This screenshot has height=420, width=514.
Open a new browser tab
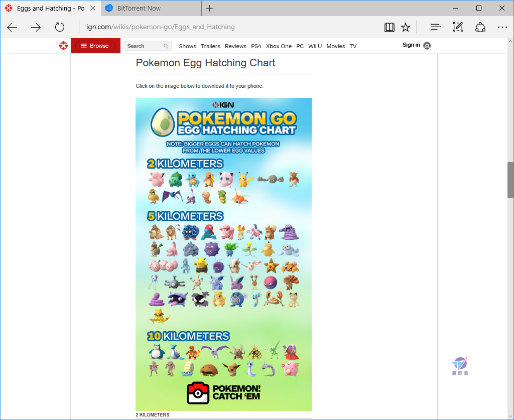coord(209,8)
